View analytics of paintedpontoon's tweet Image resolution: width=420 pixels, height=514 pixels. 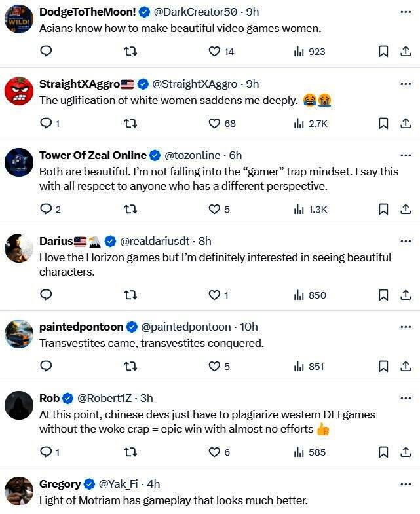click(x=309, y=366)
